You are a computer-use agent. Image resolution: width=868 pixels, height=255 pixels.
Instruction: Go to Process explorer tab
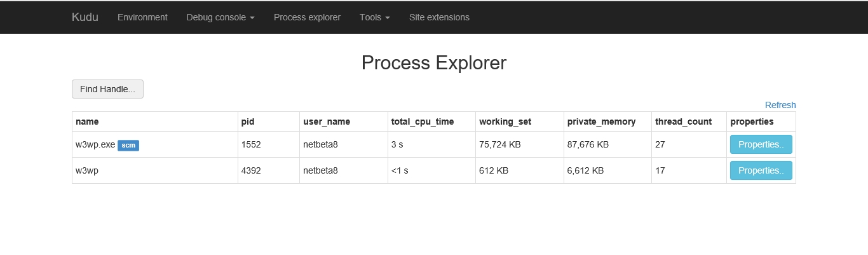pos(307,17)
